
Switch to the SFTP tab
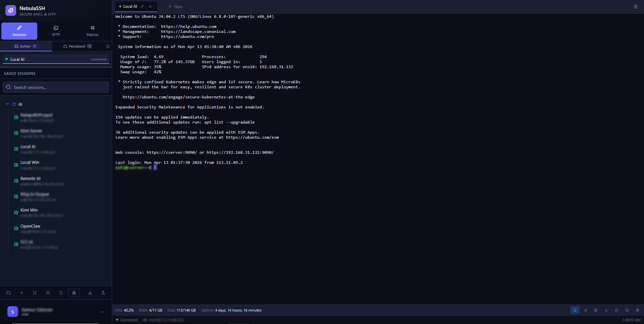coord(56,31)
